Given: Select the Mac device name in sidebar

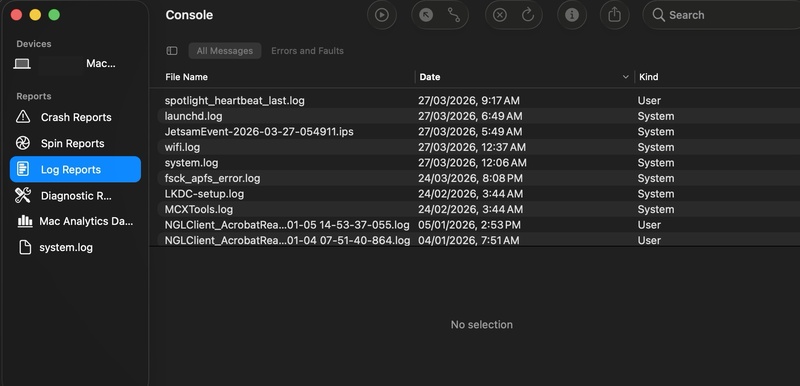Looking at the screenshot, I should [x=101, y=64].
